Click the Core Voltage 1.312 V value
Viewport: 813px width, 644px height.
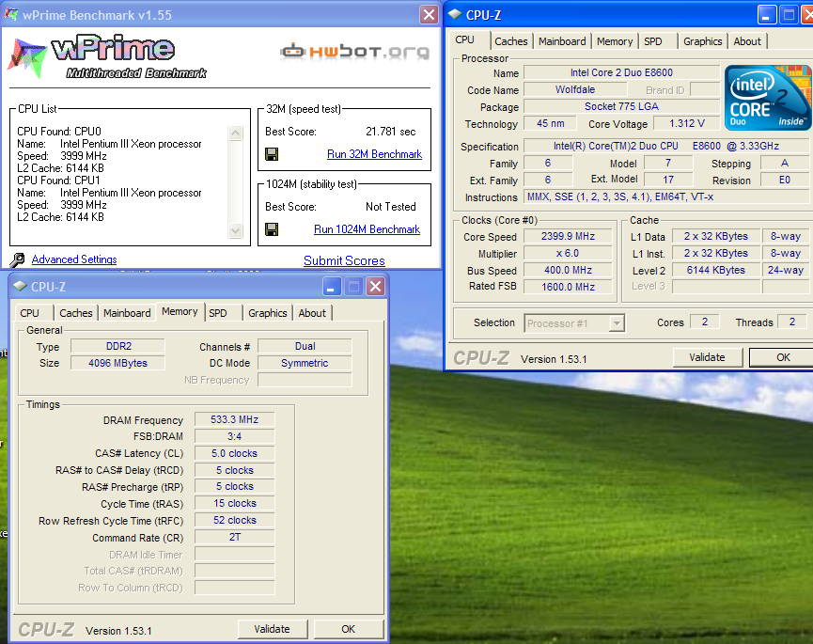[686, 123]
